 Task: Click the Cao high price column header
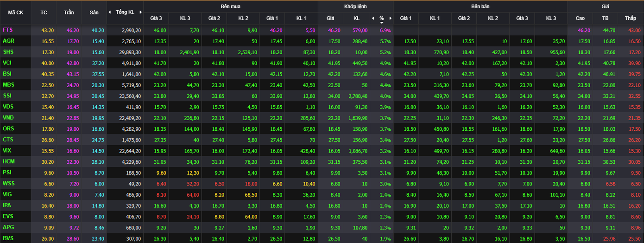pyautogui.click(x=580, y=18)
